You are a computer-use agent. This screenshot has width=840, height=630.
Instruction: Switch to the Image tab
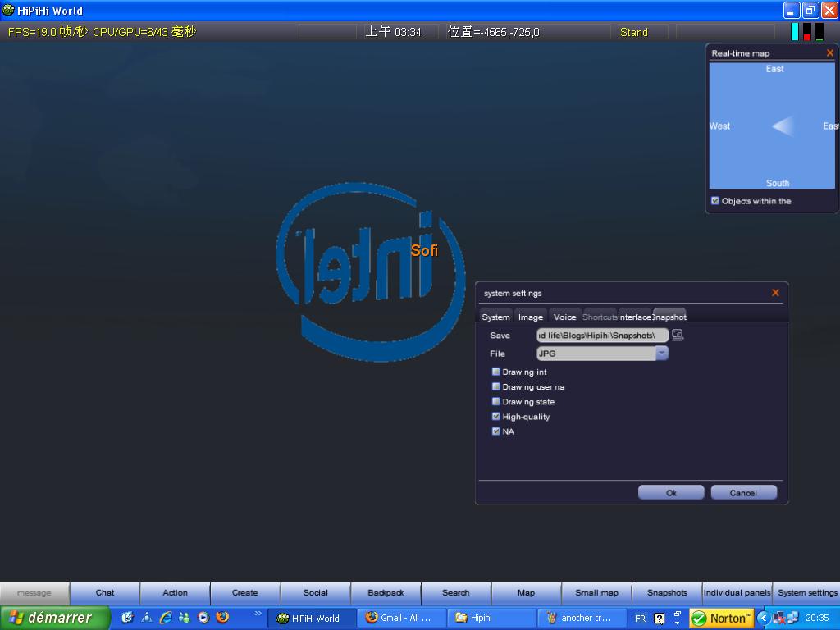[531, 316]
